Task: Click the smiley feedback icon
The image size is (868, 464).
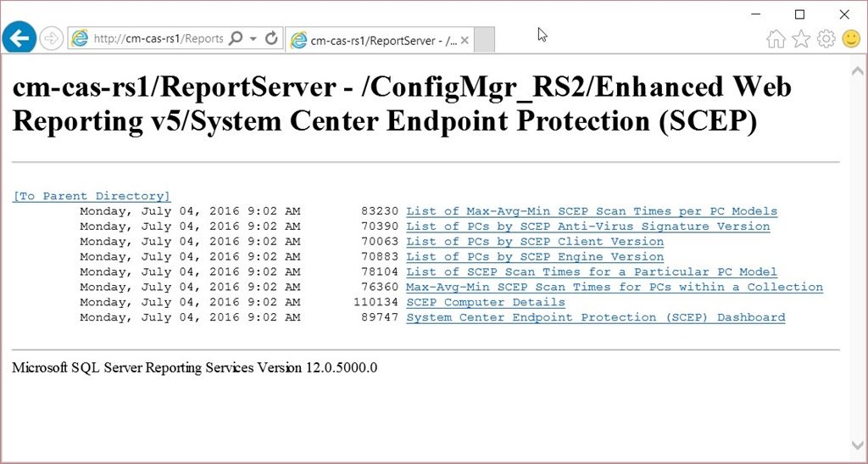Action: [x=851, y=39]
